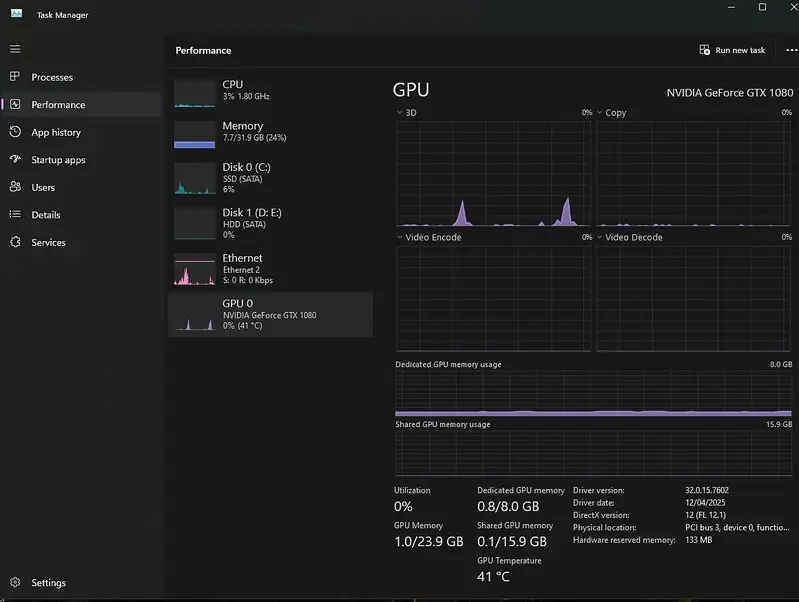This screenshot has height=602, width=799.
Task: Click the Processes icon in sidebar
Action: [15, 76]
